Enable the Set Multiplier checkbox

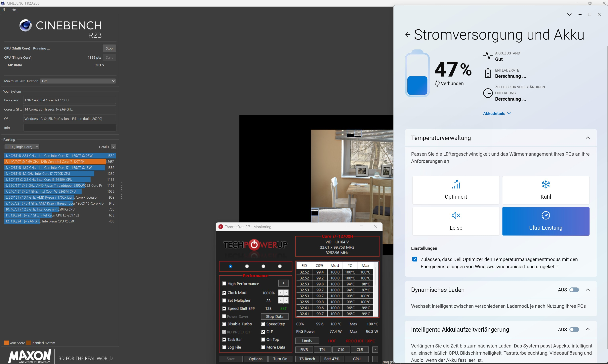pos(224,300)
